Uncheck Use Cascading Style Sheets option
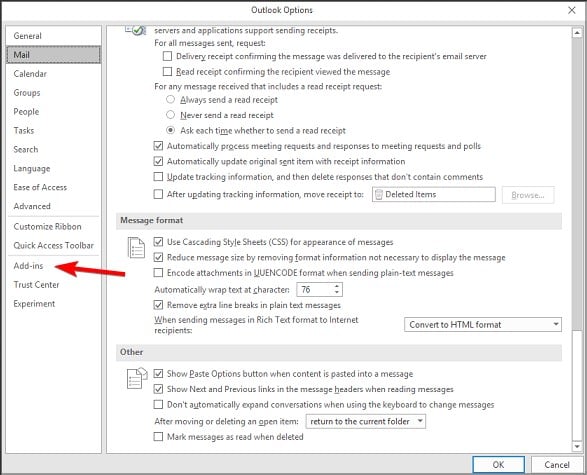 [158, 242]
